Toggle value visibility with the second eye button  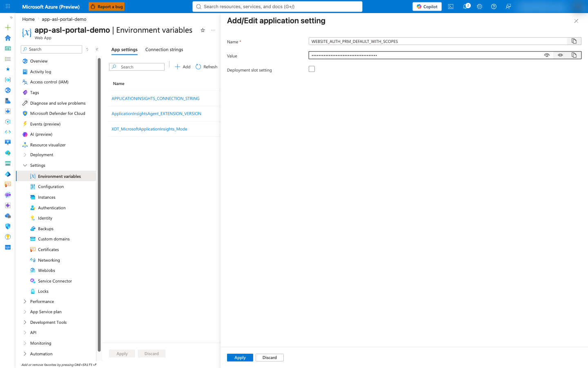560,55
